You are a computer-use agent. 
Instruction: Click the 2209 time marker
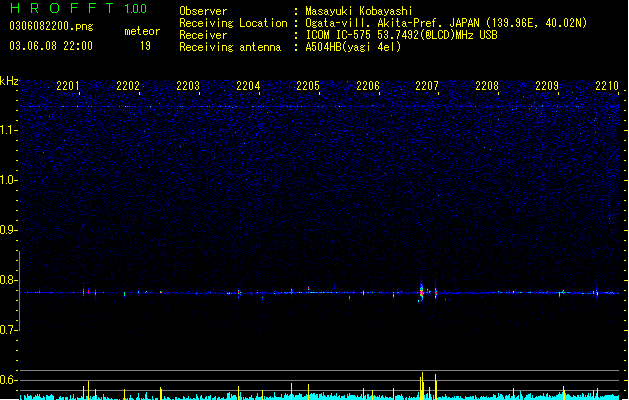547,86
